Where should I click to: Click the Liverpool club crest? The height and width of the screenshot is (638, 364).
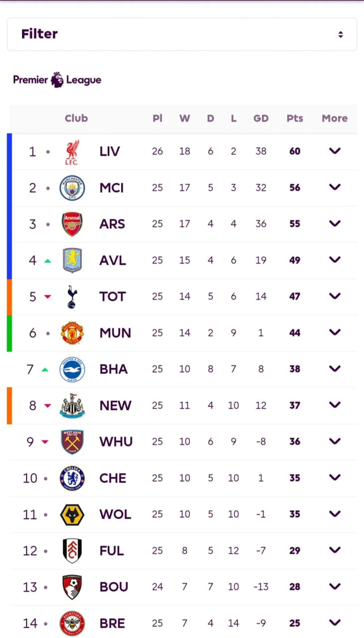72,152
